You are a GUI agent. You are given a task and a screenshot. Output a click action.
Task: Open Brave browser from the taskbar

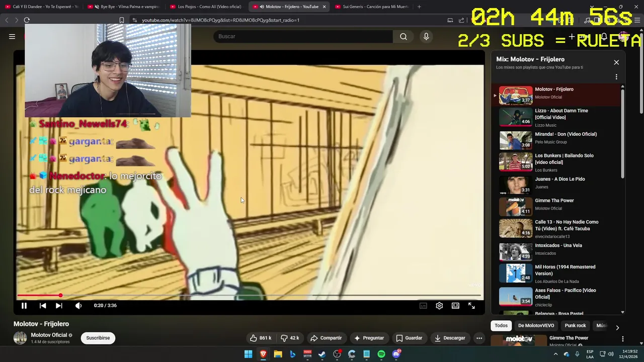tap(263, 354)
